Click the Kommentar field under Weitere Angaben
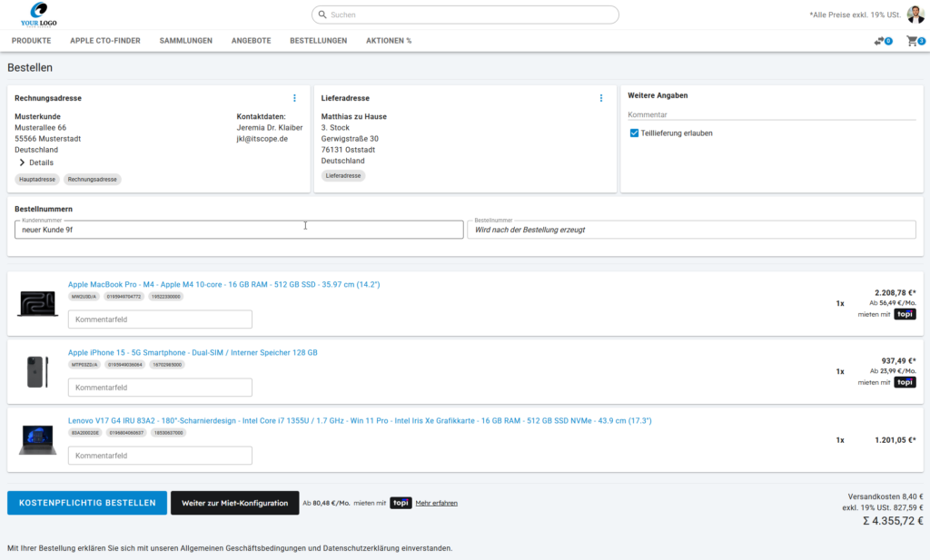This screenshot has height=560, width=930. click(772, 115)
